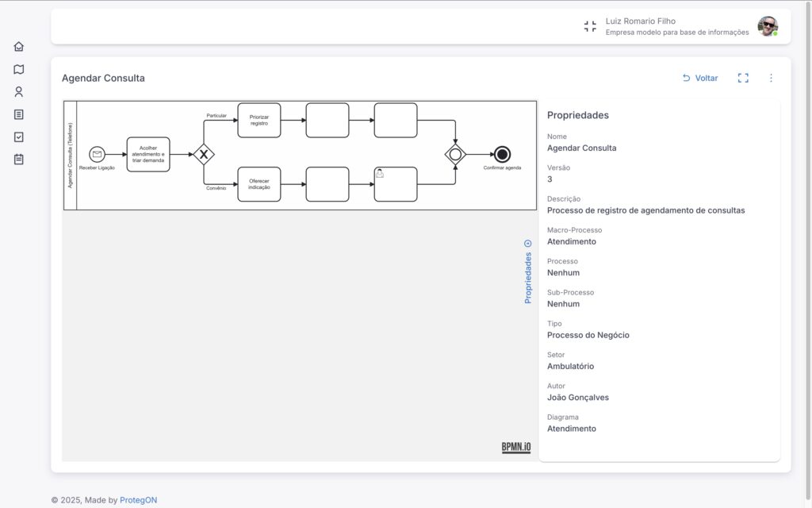Viewport: 812px width, 508px height.
Task: Collapse the vertical Propriedades panel toggle
Action: point(527,271)
